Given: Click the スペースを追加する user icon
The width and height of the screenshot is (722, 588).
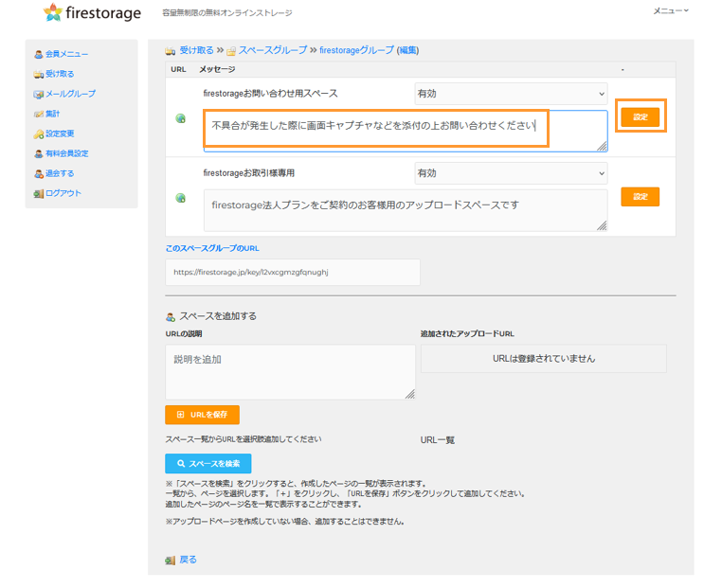Looking at the screenshot, I should (x=171, y=317).
